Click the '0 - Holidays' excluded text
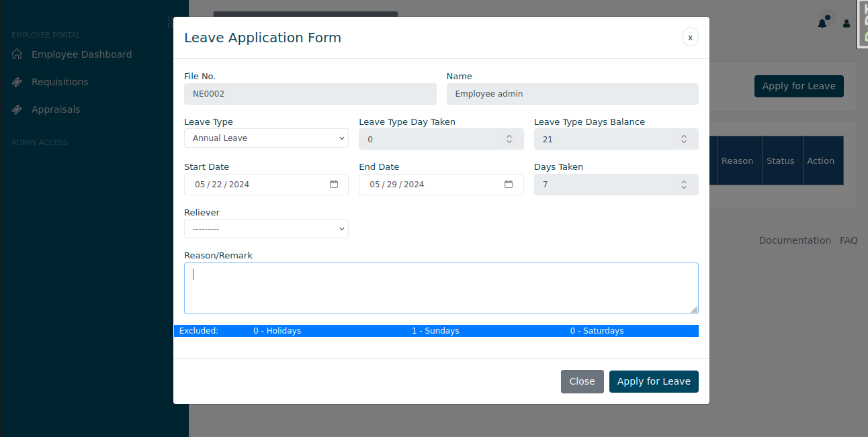 277,331
